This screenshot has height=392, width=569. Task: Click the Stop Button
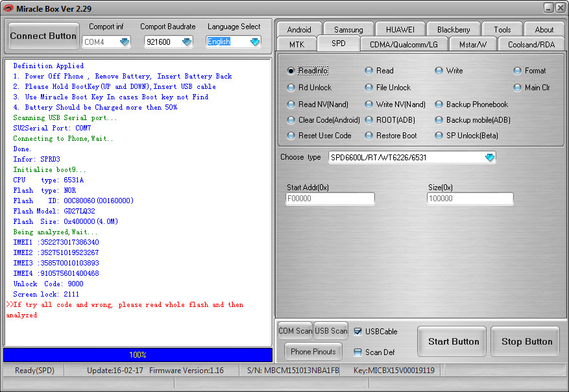[525, 341]
